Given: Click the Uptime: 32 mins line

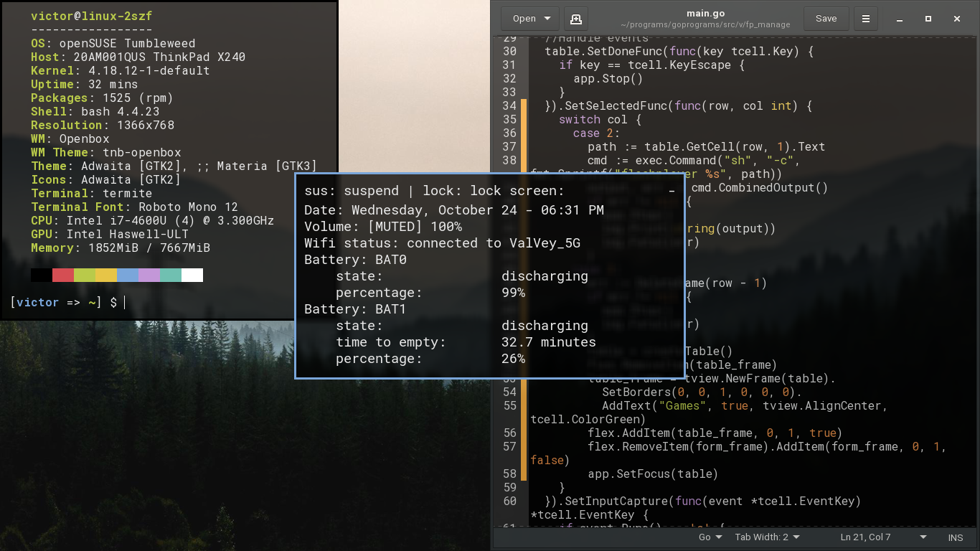Looking at the screenshot, I should 85,84.
